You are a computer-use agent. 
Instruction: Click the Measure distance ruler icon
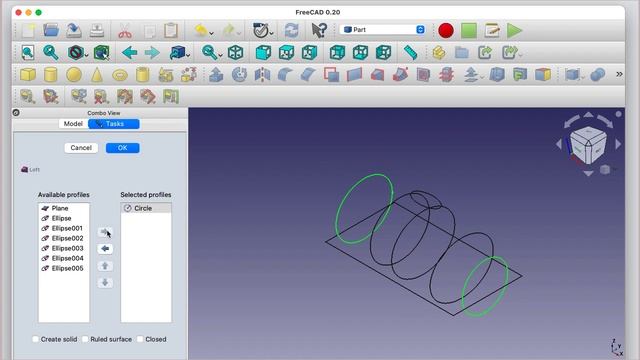tap(410, 53)
